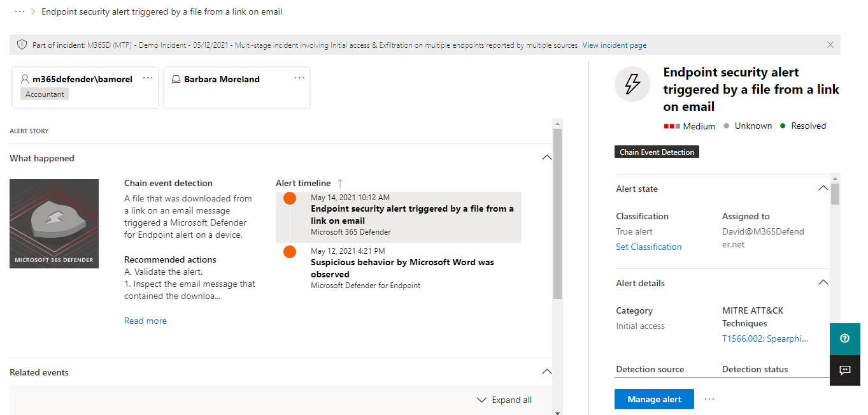The image size is (868, 415).
Task: Open more actions ellipsis beside Manage alert
Action: (x=709, y=399)
